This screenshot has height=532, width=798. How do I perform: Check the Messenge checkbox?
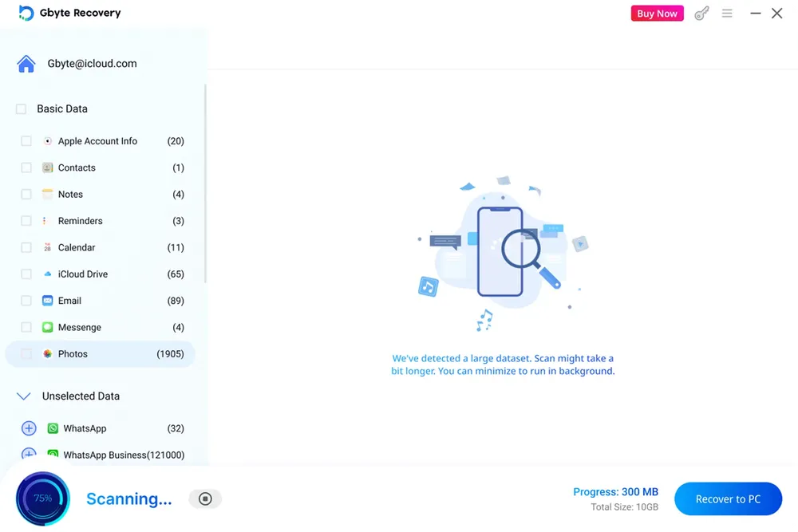point(26,327)
